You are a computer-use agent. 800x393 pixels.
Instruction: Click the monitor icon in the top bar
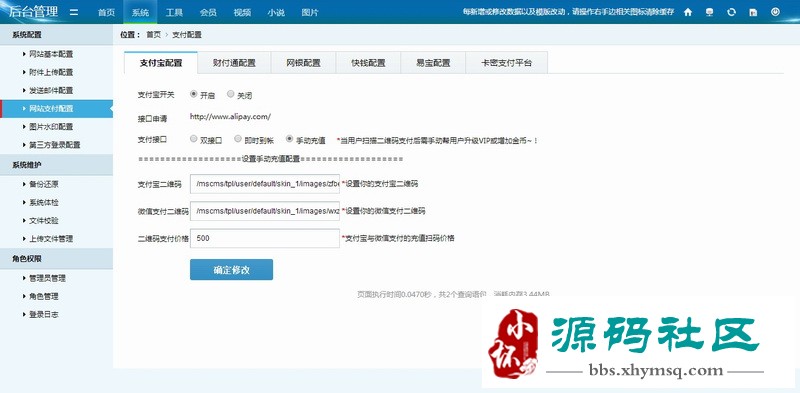click(710, 12)
